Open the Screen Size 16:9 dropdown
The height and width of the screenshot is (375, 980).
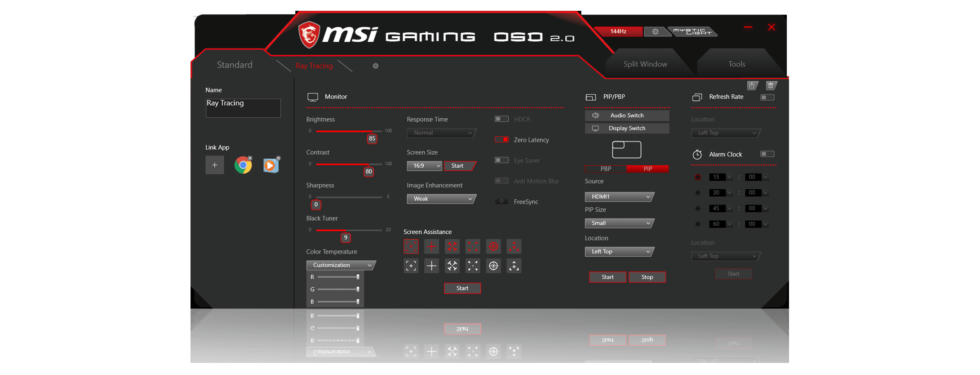pyautogui.click(x=425, y=166)
